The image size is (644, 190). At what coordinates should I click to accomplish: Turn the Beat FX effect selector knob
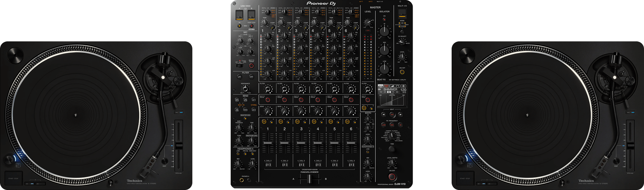tap(392, 136)
